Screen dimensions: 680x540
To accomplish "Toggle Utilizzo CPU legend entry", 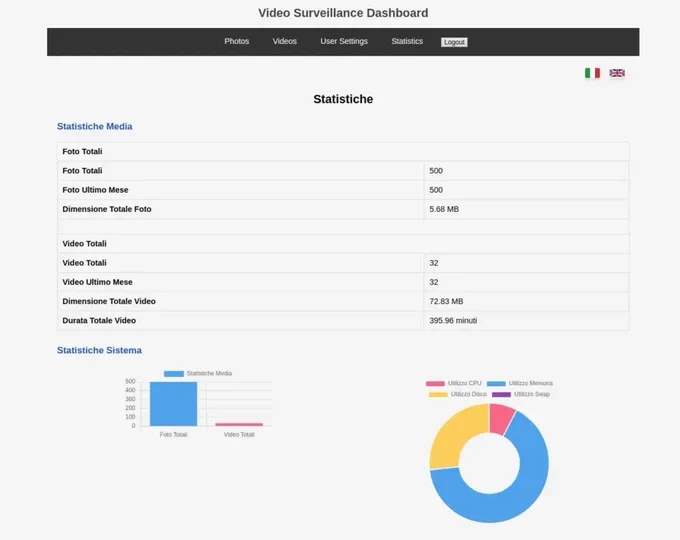I will (454, 383).
